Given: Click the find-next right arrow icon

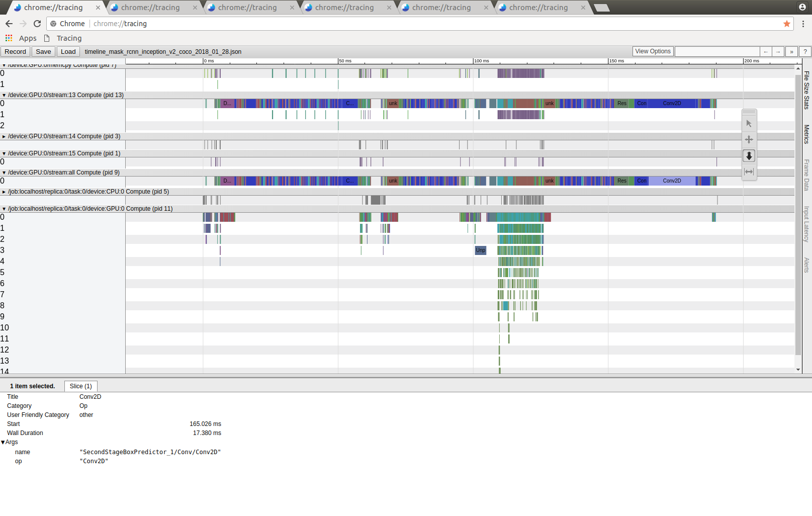Looking at the screenshot, I should pos(778,51).
